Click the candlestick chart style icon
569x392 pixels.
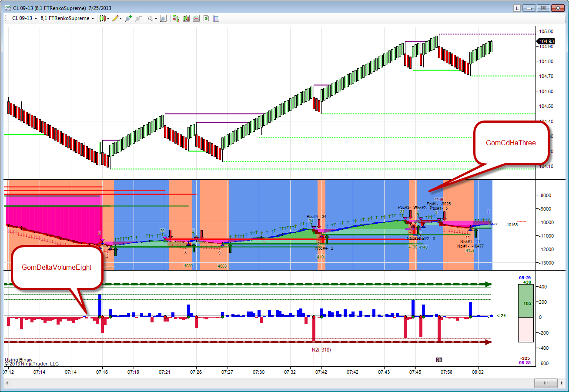pyautogui.click(x=102, y=18)
